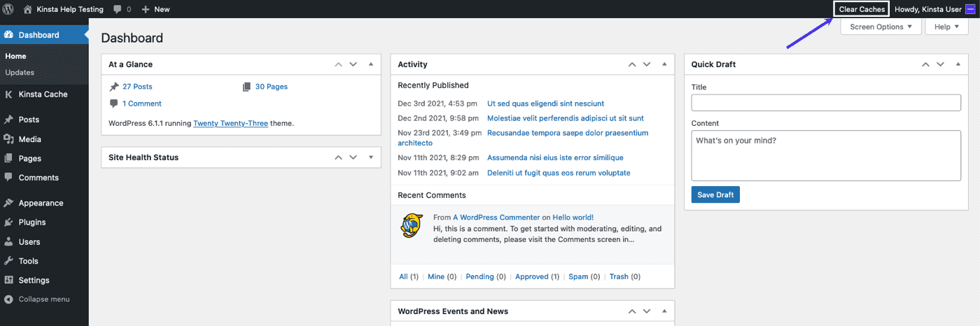Open Kinsta Cache menu item

44,94
